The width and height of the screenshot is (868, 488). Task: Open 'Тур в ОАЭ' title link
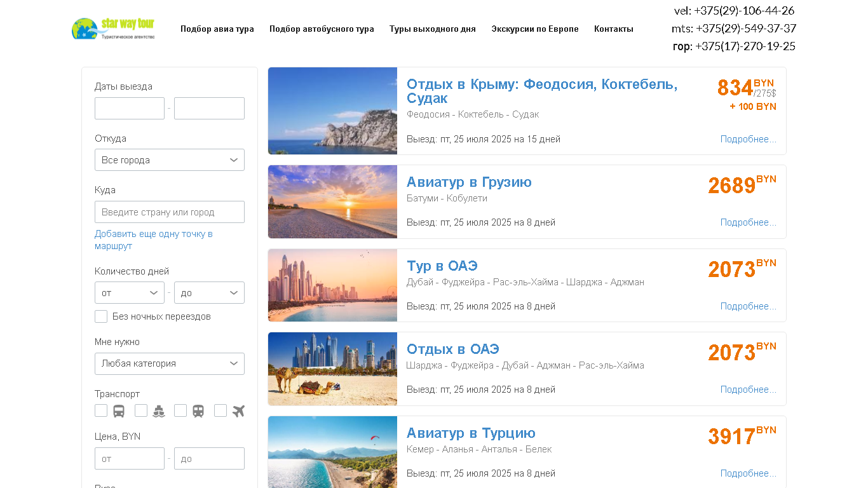click(x=442, y=266)
